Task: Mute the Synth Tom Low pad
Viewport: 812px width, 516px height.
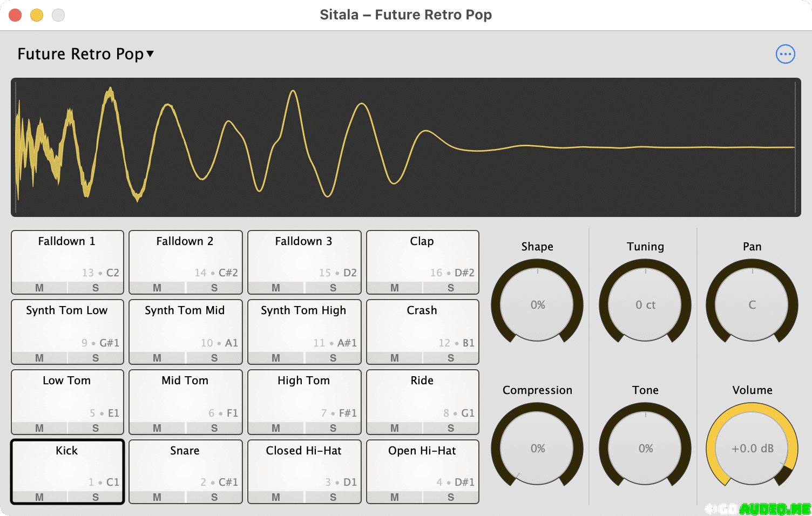Action: tap(39, 358)
